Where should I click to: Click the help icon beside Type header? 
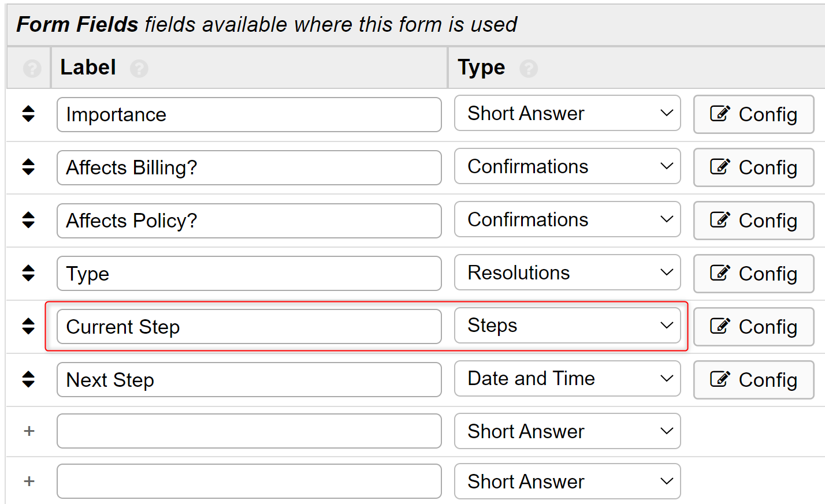tap(529, 69)
